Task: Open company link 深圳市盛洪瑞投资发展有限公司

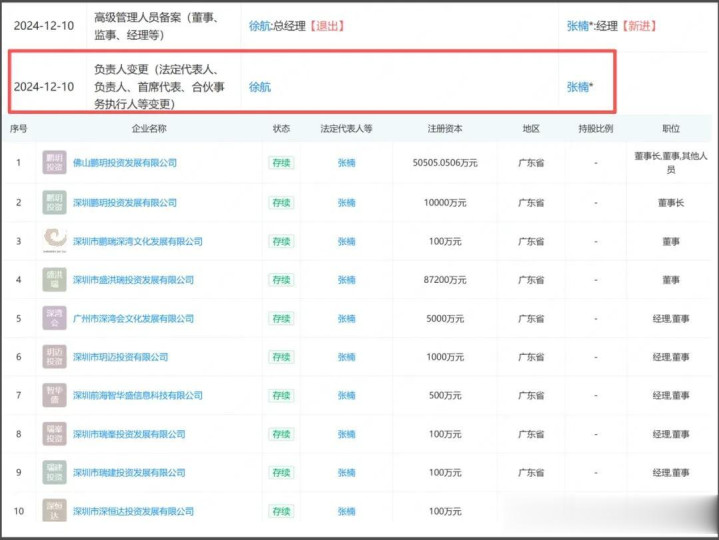Action: pos(136,280)
